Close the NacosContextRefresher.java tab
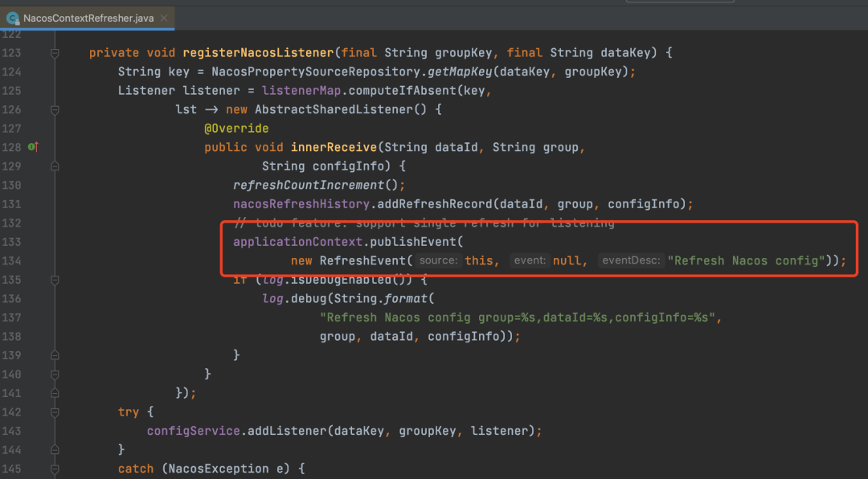Viewport: 868px width, 479px height. 164,18
